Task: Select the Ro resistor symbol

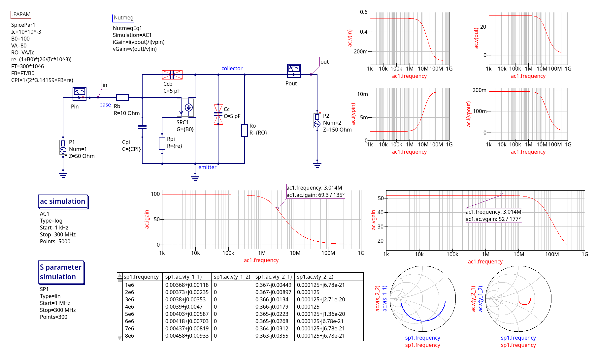Action: pos(245,131)
